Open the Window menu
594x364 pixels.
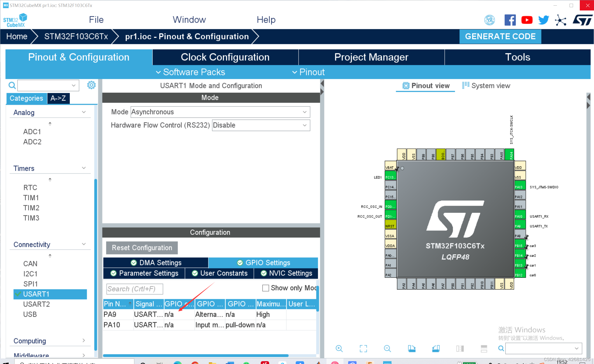(x=189, y=20)
